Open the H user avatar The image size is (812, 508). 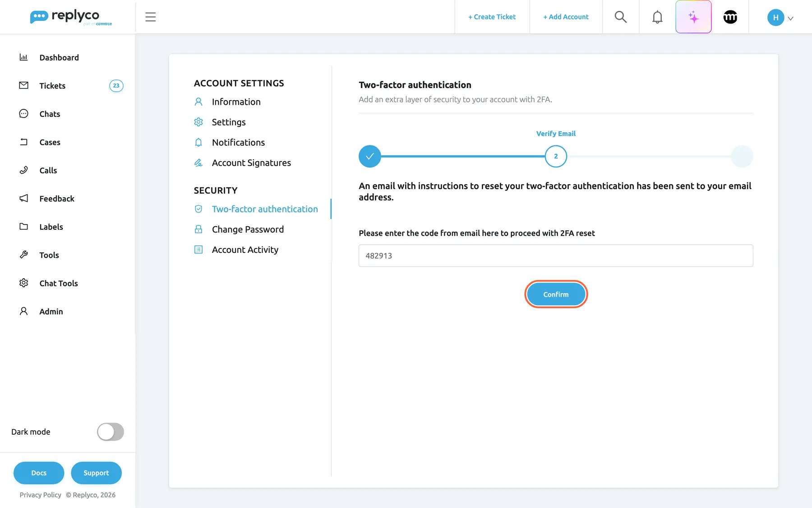pos(775,18)
